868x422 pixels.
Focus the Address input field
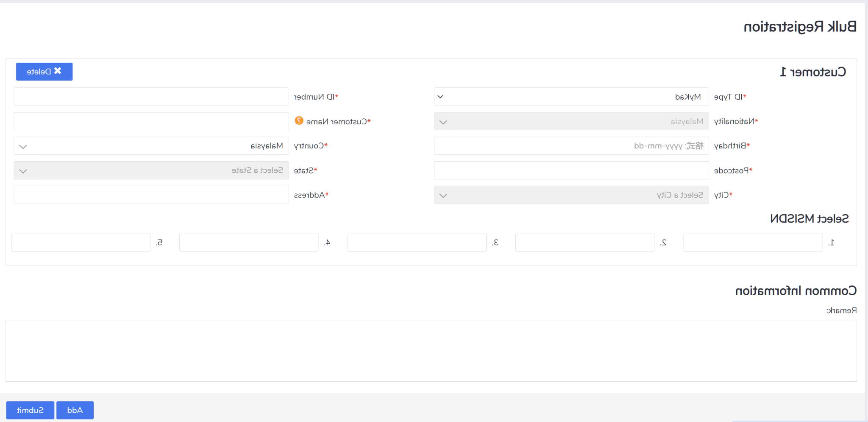point(151,195)
